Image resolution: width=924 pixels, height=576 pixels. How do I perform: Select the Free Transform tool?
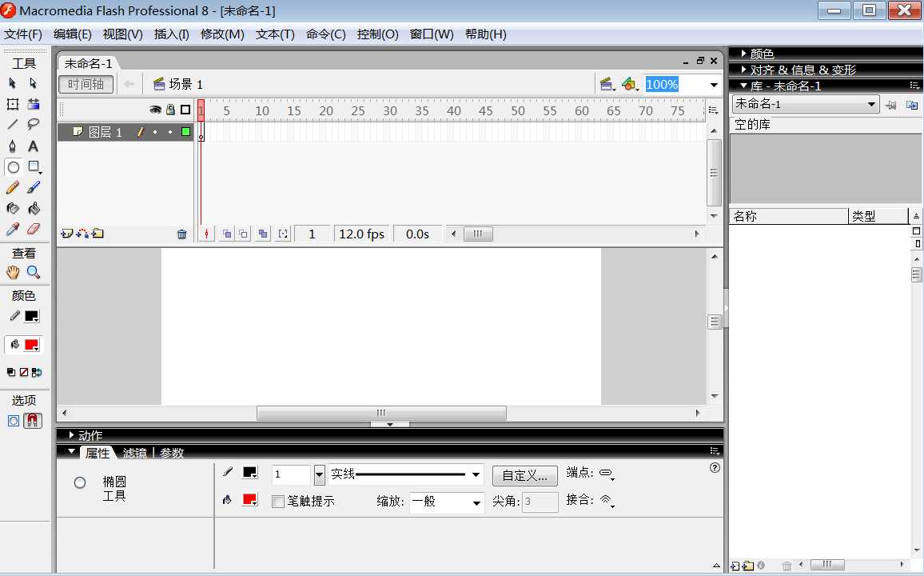coord(12,104)
